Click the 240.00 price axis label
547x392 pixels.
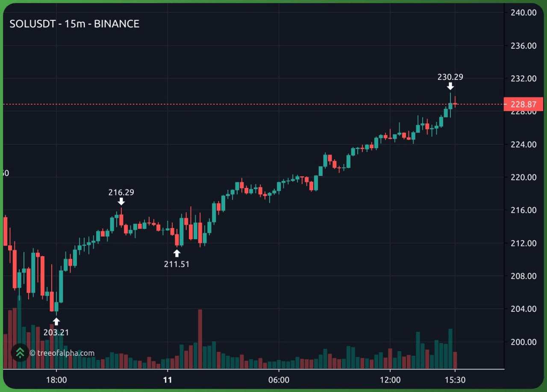[523, 12]
